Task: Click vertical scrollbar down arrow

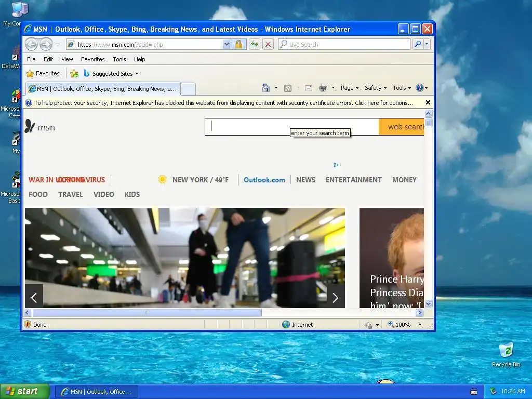Action: tap(428, 303)
